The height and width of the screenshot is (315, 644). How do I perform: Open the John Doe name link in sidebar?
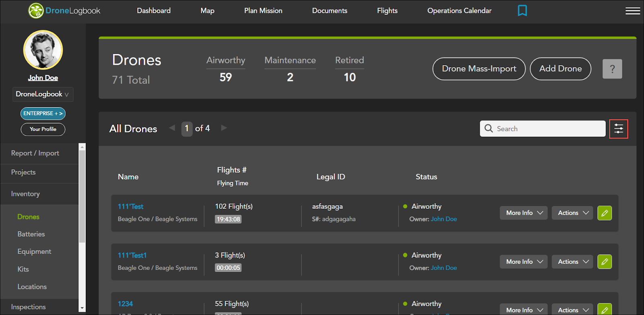(x=43, y=78)
